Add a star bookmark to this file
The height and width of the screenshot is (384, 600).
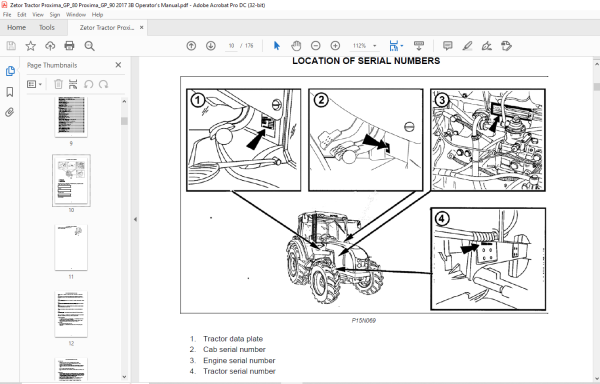click(31, 46)
